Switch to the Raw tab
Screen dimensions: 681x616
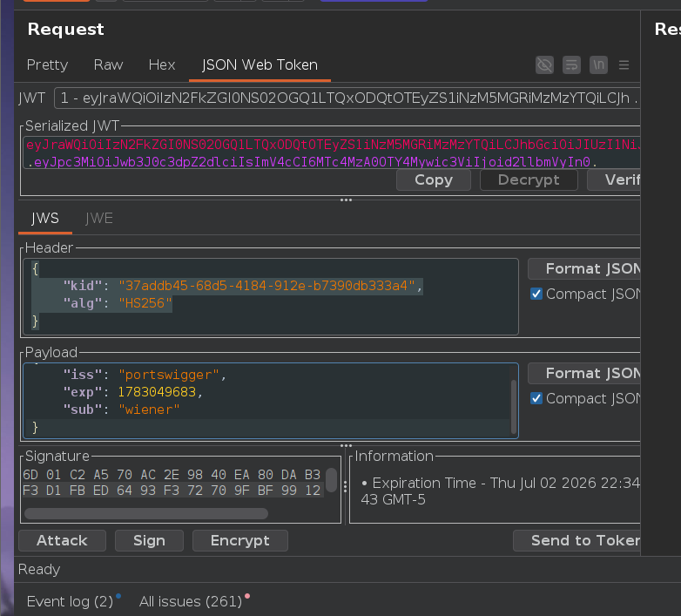tap(108, 64)
